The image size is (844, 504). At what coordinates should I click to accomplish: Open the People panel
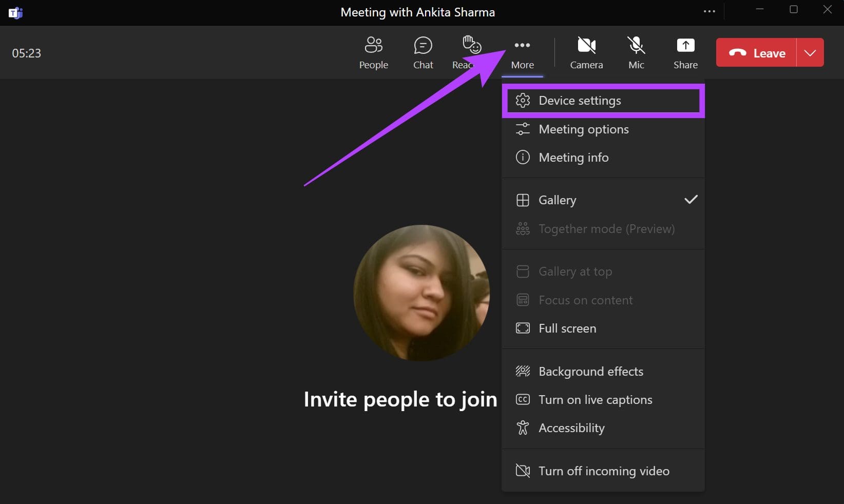coord(373,53)
